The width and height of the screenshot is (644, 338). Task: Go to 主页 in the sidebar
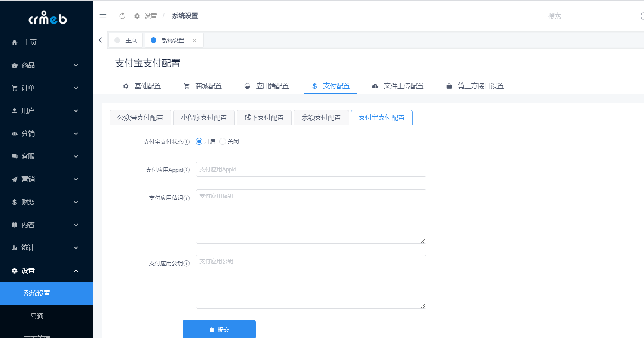[x=47, y=42]
